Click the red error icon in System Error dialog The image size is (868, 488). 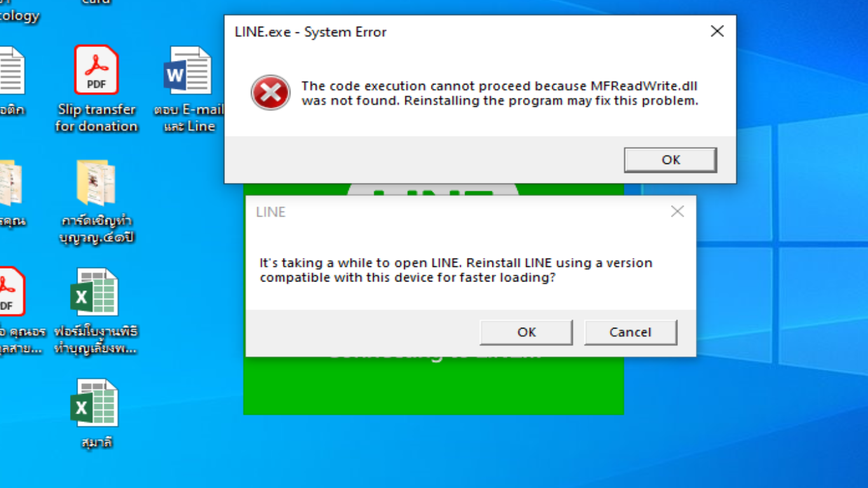click(x=270, y=93)
